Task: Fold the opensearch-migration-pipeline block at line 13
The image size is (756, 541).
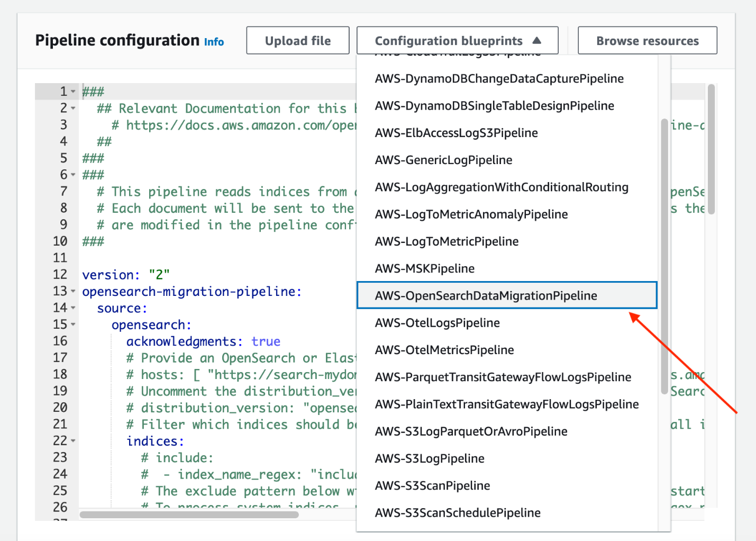Action: 74,292
